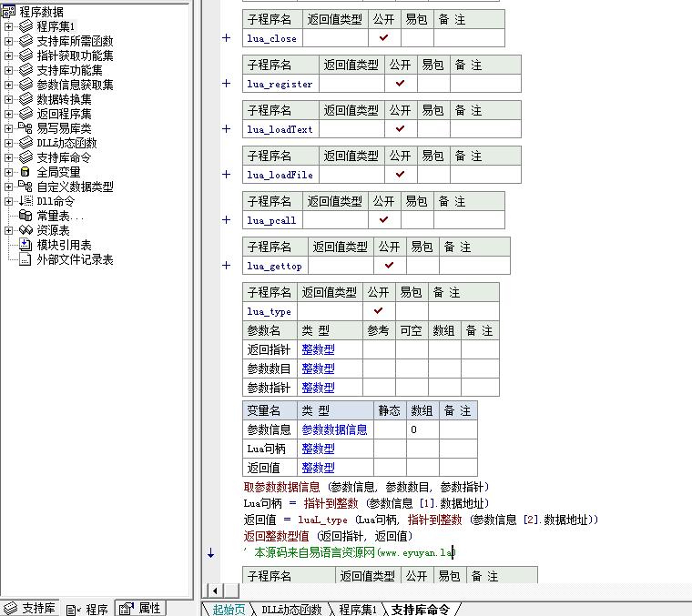The height and width of the screenshot is (616, 692).
Task: Expand the 支持库所需函数 tree node
Action: point(8,41)
